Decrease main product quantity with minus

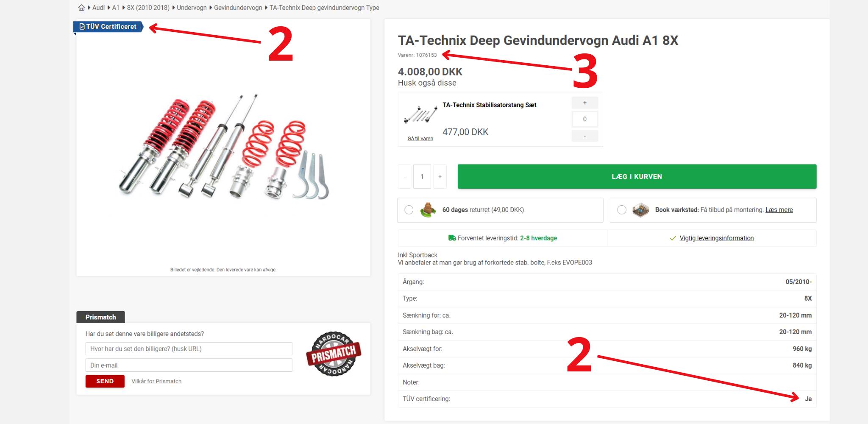[x=404, y=176]
